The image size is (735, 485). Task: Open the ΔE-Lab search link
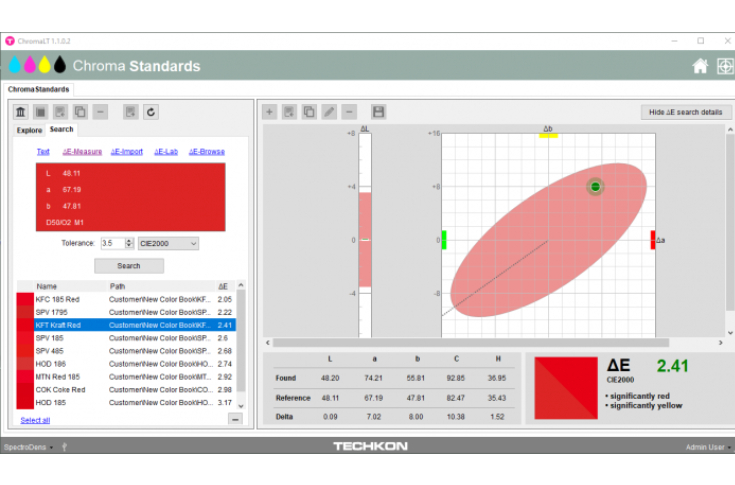pyautogui.click(x=166, y=151)
